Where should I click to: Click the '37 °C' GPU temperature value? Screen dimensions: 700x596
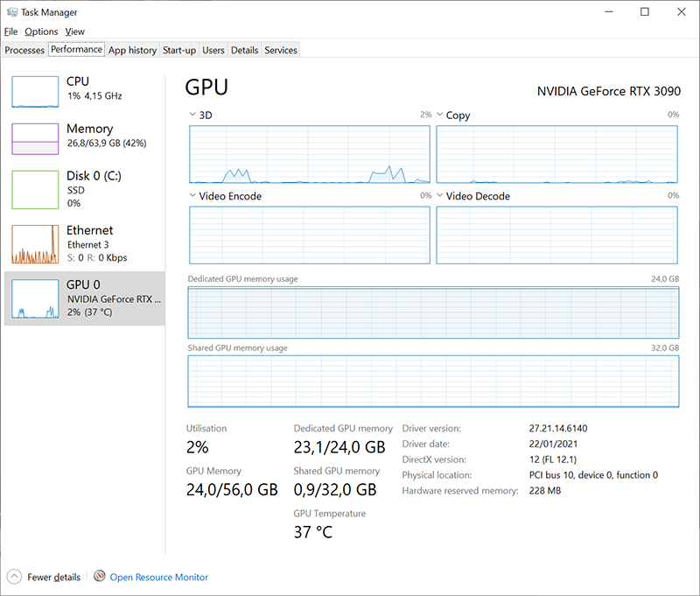click(x=313, y=532)
